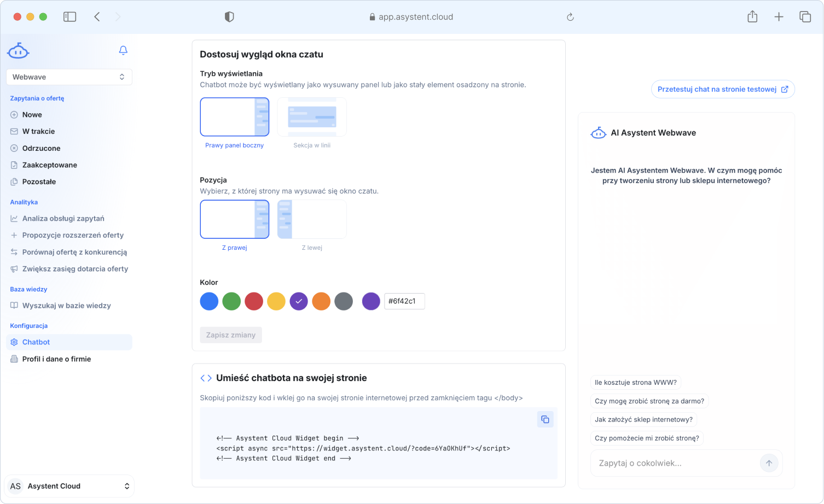Show the browser tab overview
This screenshot has height=504, width=824.
[x=805, y=17]
